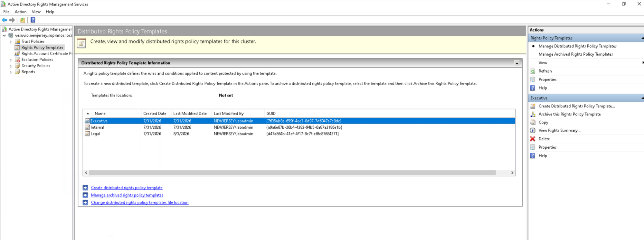Click the View Rights Summary action

tap(559, 130)
